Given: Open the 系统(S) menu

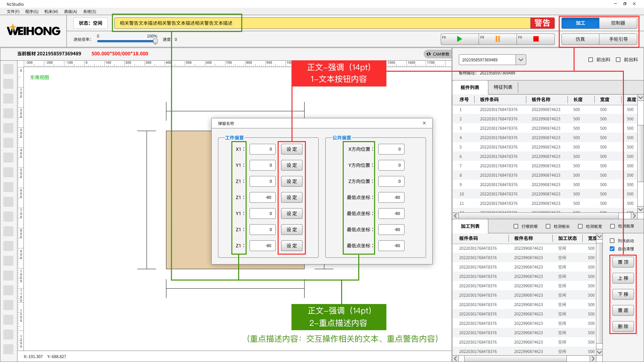Looking at the screenshot, I should 90,11.
